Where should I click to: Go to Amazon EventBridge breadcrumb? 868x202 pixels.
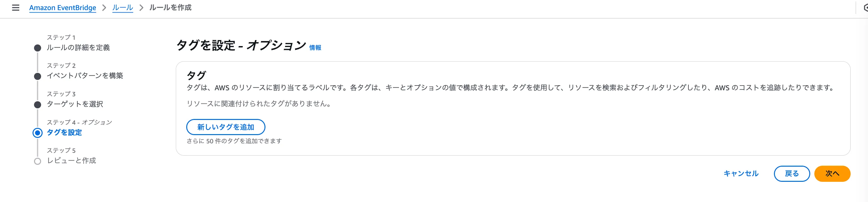pyautogui.click(x=63, y=8)
